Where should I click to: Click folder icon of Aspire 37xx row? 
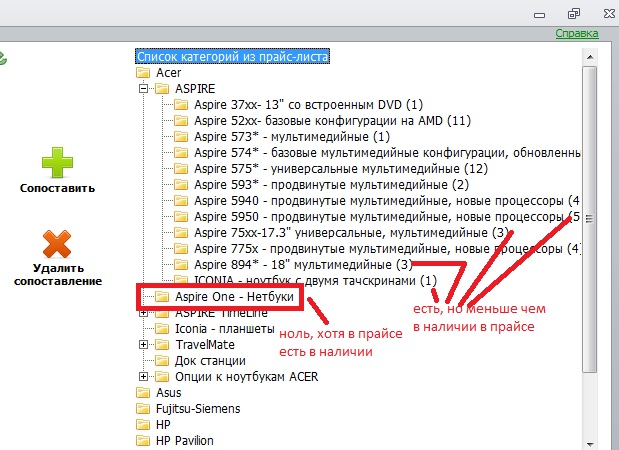tap(181, 105)
